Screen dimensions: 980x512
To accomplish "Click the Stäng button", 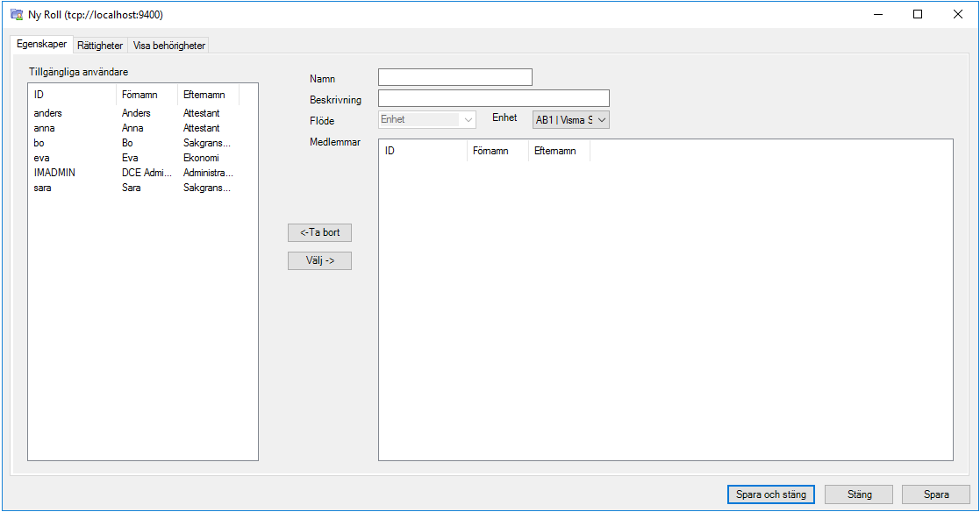I will [x=858, y=494].
